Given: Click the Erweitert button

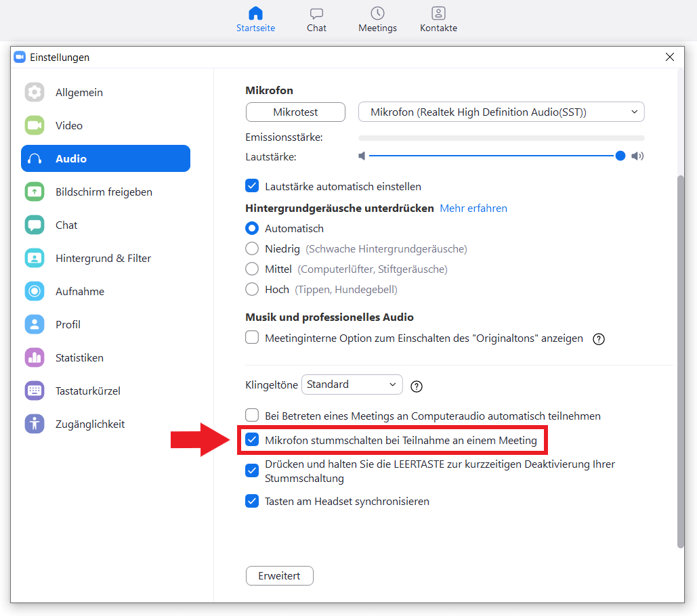Looking at the screenshot, I should point(280,575).
